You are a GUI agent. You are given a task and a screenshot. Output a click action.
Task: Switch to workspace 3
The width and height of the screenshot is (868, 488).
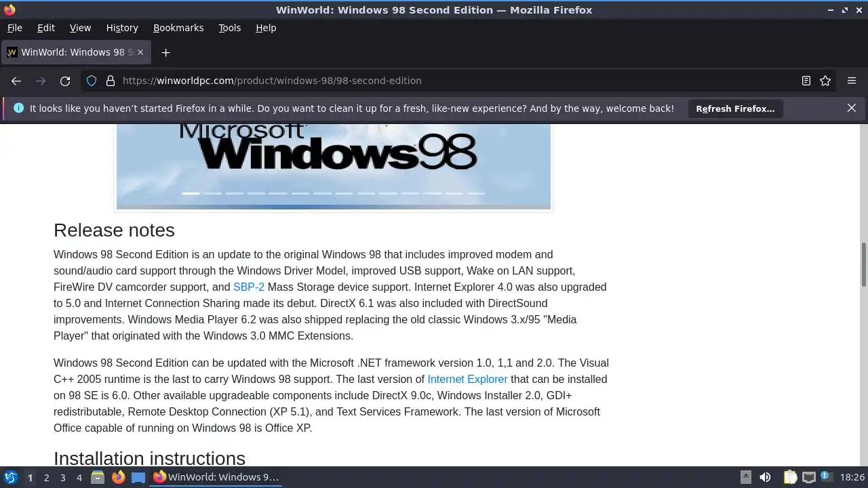pos(62,477)
